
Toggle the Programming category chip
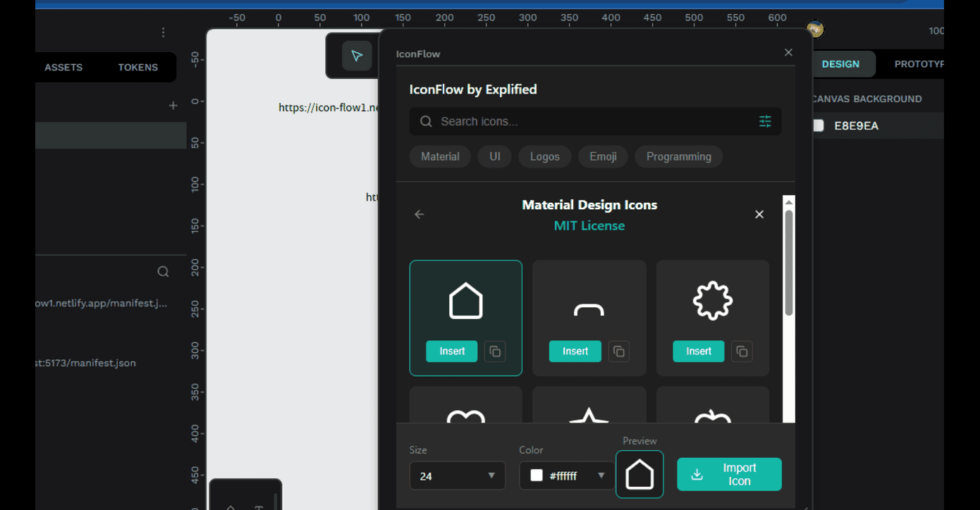(x=678, y=156)
